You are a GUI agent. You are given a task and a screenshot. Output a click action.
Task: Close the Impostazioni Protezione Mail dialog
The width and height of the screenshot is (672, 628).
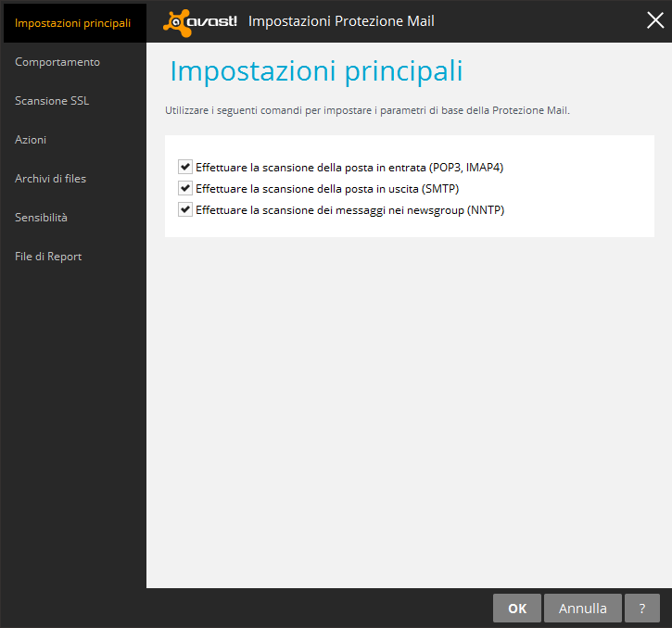pos(655,20)
